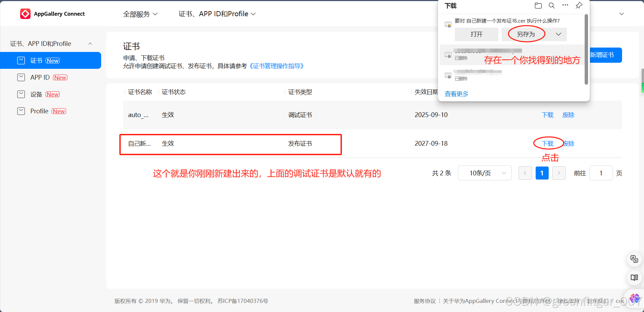
Task: Select 设备 in the sidebar menu
Action: click(x=51, y=94)
